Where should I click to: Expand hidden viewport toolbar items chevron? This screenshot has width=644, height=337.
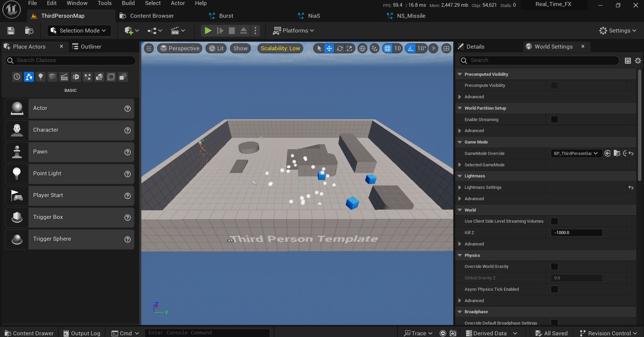[x=434, y=48]
